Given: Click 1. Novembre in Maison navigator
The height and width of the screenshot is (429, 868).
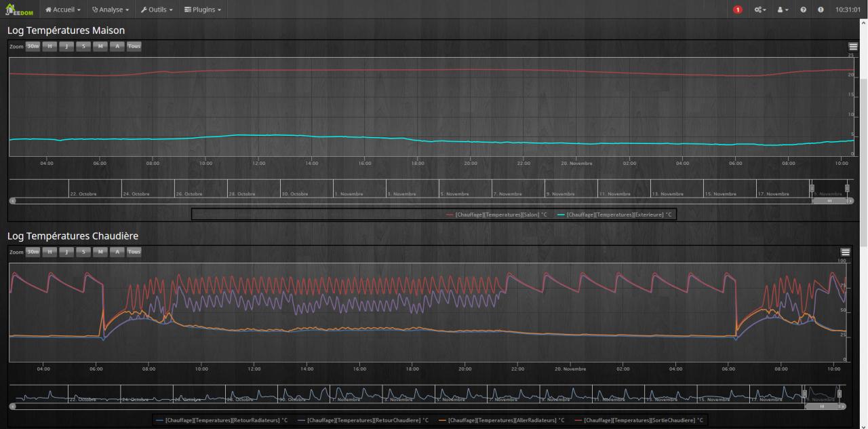Looking at the screenshot, I should (349, 194).
